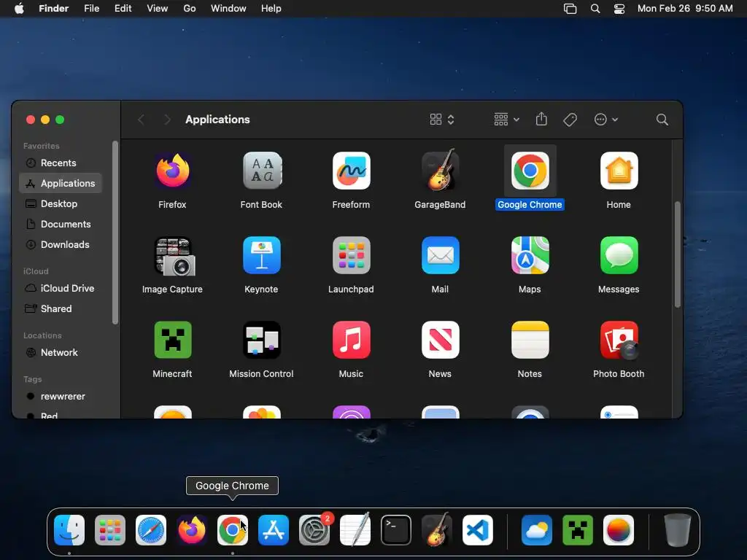The width and height of the screenshot is (747, 560).
Task: Open App Store from the Dock
Action: [x=274, y=530]
